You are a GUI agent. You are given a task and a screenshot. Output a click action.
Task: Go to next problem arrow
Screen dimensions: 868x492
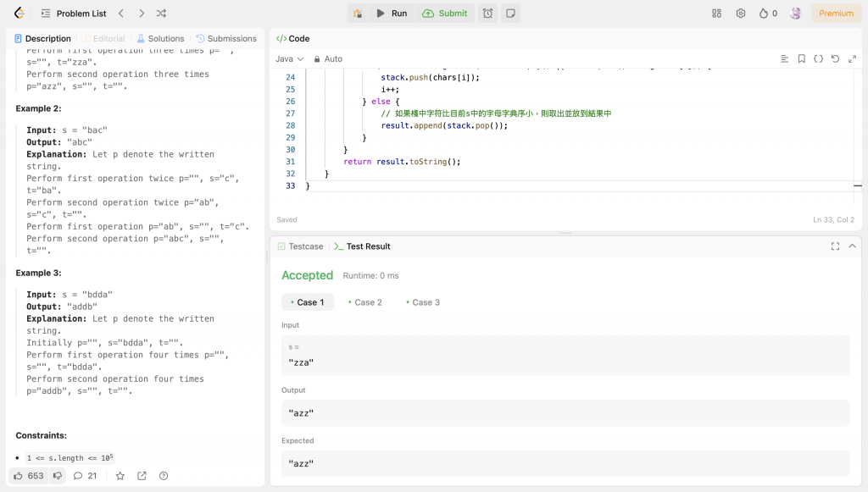click(142, 14)
